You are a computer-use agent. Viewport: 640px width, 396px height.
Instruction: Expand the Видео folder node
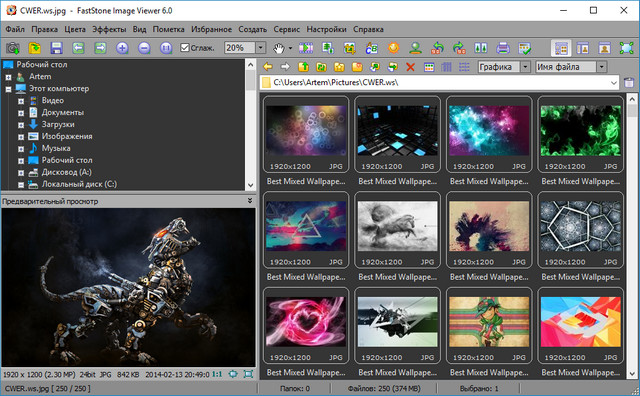[x=21, y=100]
